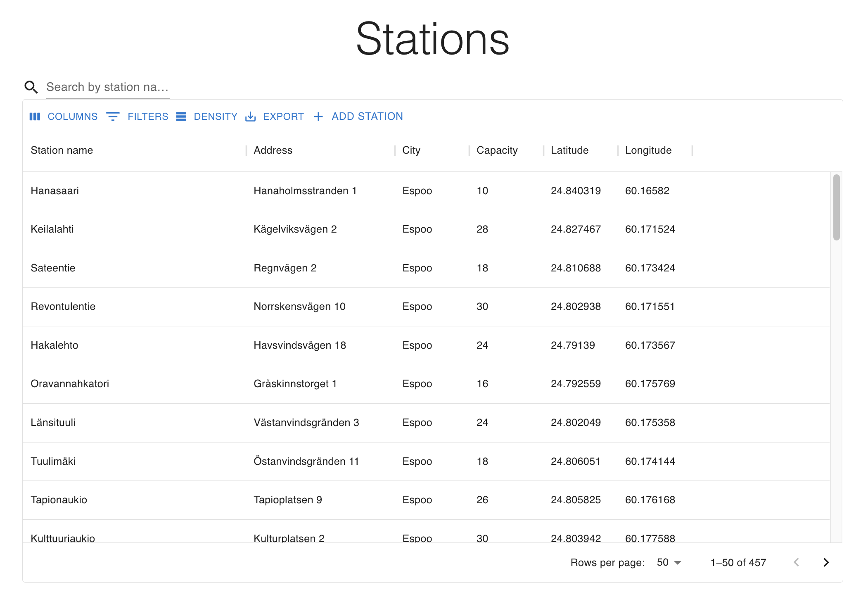868x609 pixels.
Task: Click the previous page arrow
Action: [797, 562]
